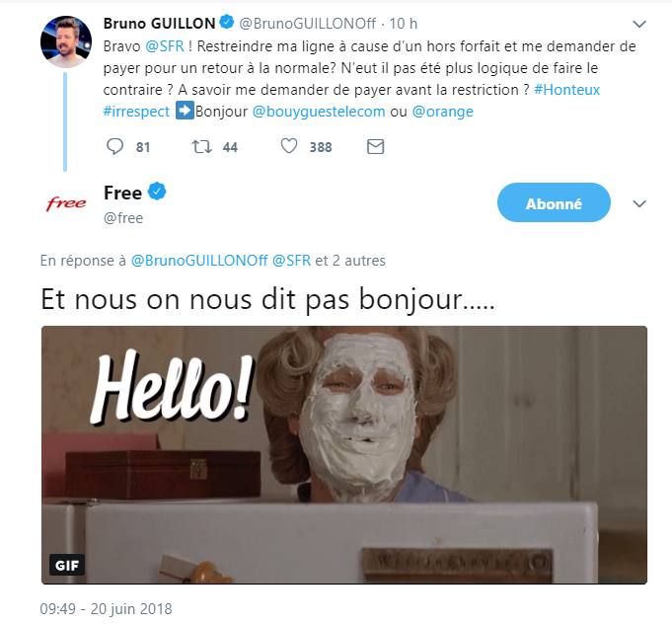
Task: Toggle the Abonné follow button
Action: [x=554, y=202]
